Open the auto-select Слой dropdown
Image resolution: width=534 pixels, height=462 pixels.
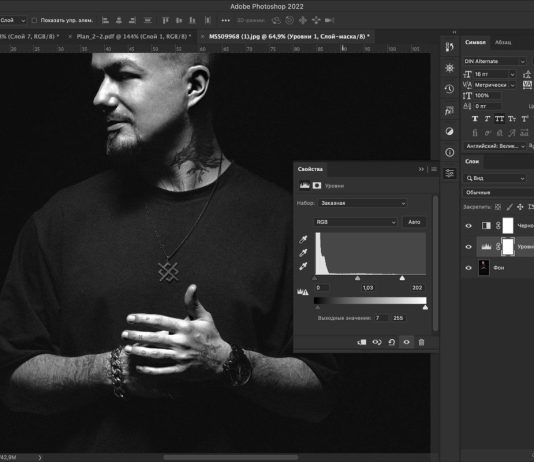pos(13,20)
